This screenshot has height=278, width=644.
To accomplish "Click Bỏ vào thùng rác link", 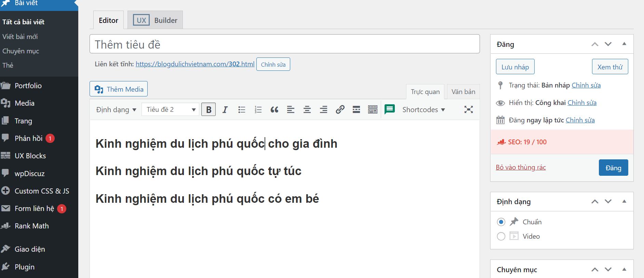I will 521,167.
